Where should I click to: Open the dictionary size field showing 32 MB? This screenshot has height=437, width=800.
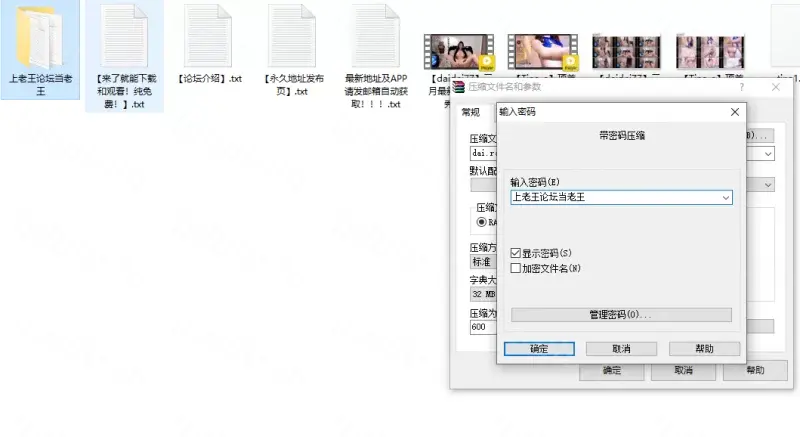(483, 294)
